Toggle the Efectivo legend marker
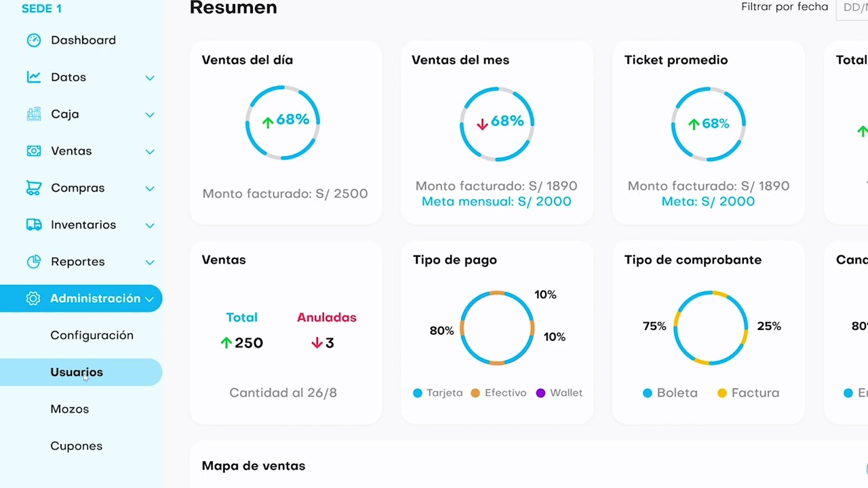868x488 pixels. click(x=475, y=393)
